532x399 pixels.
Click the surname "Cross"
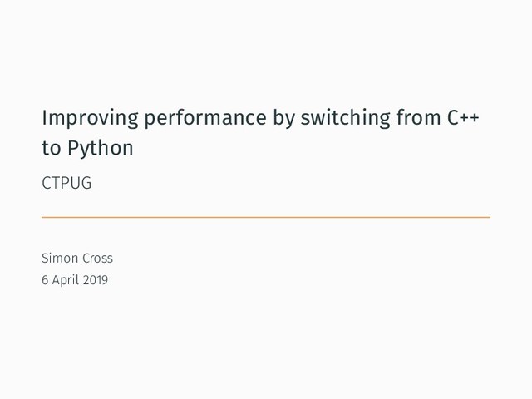[97, 259]
